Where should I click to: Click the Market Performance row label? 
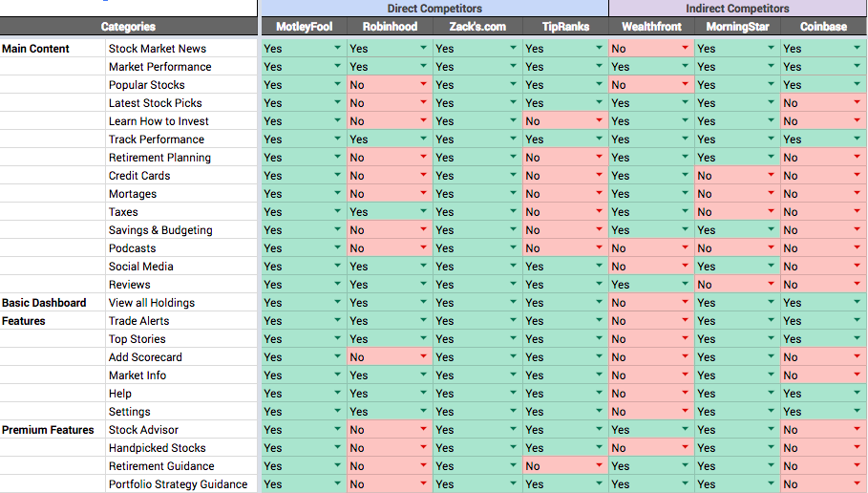[x=160, y=67]
